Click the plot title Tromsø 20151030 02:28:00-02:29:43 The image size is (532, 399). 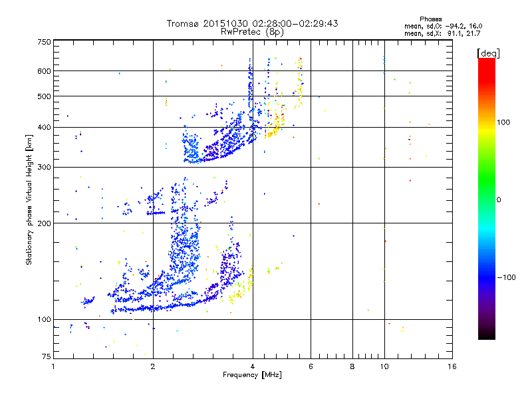coord(252,23)
